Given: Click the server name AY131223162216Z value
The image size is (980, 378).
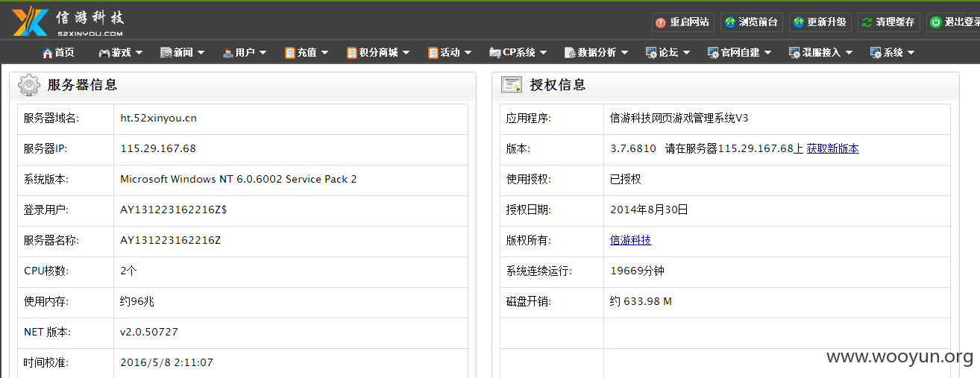Looking at the screenshot, I should (x=171, y=240).
